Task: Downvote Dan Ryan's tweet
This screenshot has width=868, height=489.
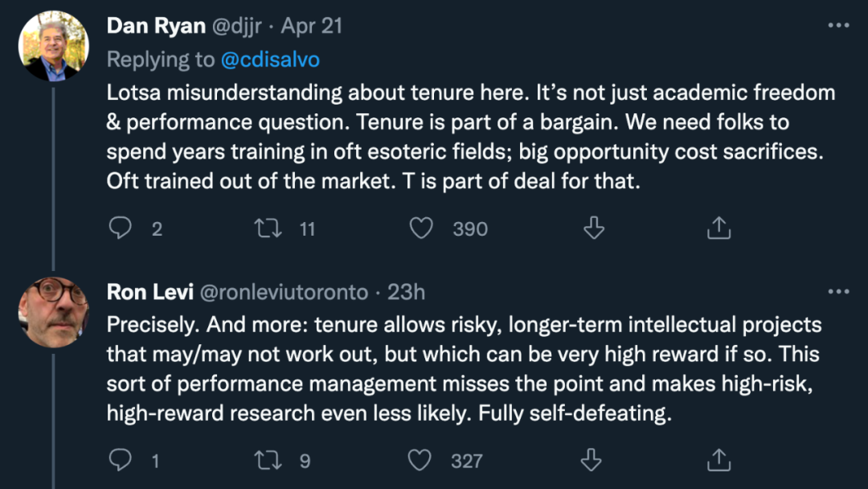Action: [x=593, y=228]
